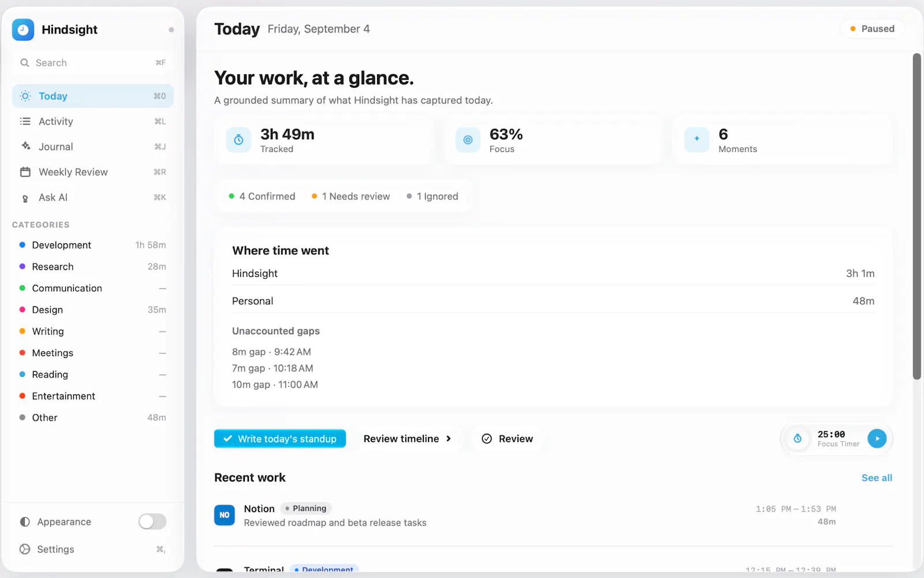Click the Focus target icon
Screen dimensions: 924x578
[x=468, y=140]
